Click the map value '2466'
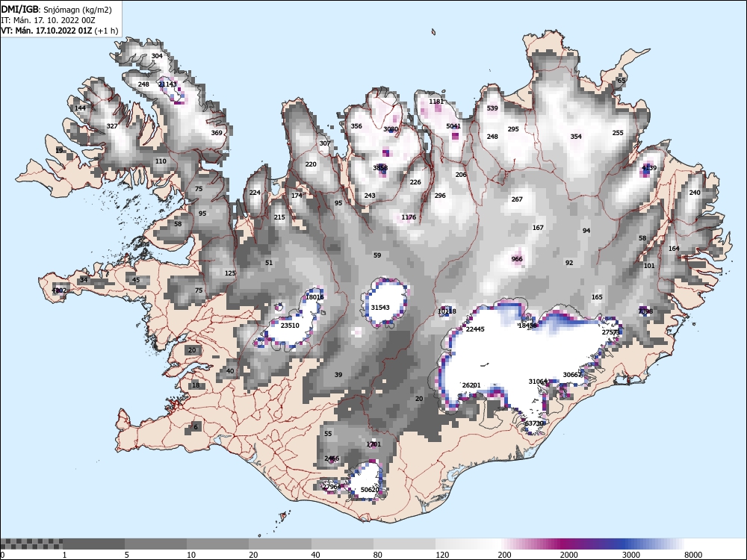Image resolution: width=747 pixels, height=560 pixels. tap(332, 458)
